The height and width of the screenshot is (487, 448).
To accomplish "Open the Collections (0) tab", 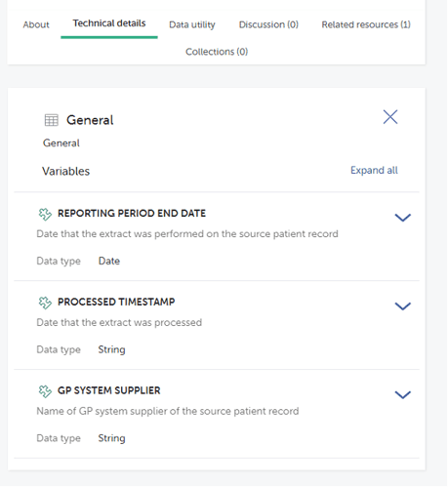I will coord(217,52).
